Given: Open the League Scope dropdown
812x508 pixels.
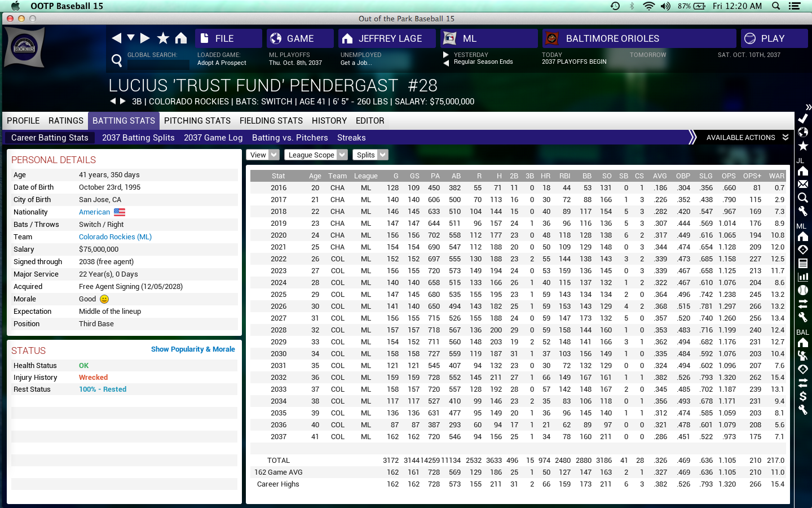Looking at the screenshot, I should pyautogui.click(x=315, y=155).
